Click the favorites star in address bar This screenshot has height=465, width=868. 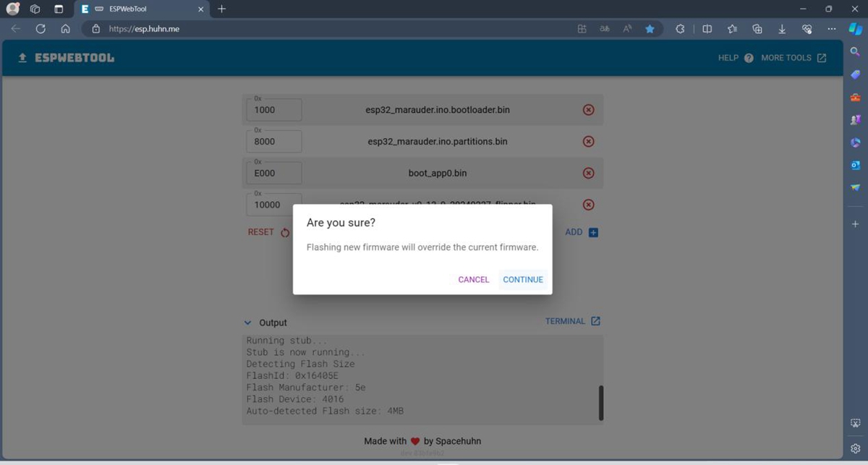pos(650,29)
